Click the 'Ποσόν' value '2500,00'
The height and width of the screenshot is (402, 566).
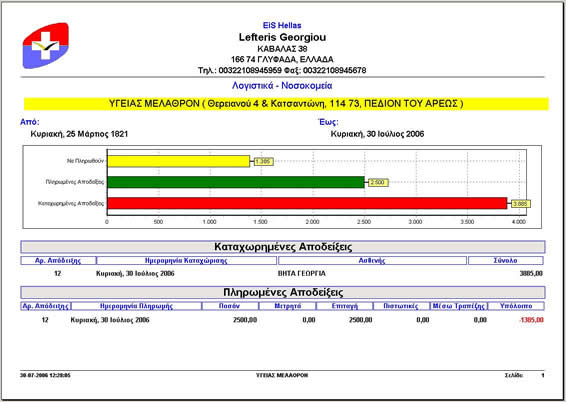tap(245, 320)
